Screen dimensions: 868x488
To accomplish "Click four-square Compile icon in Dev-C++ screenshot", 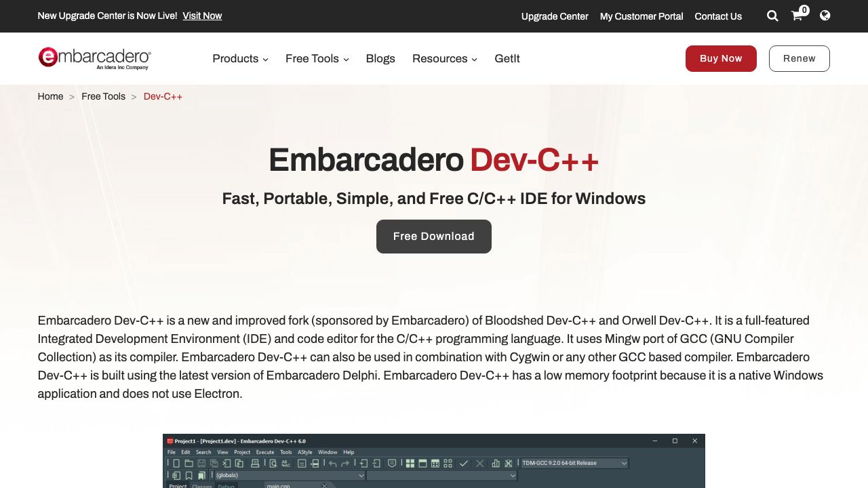I will tap(410, 463).
